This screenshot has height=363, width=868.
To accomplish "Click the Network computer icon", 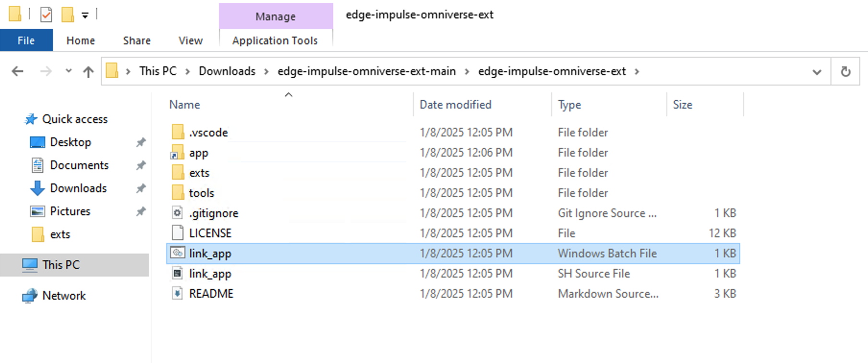I will tap(30, 296).
